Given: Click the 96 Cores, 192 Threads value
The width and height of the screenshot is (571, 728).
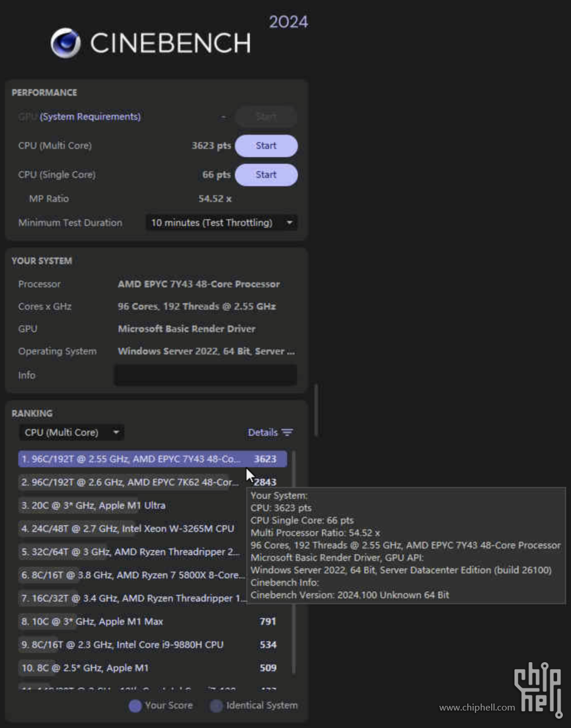Looking at the screenshot, I should pyautogui.click(x=197, y=306).
